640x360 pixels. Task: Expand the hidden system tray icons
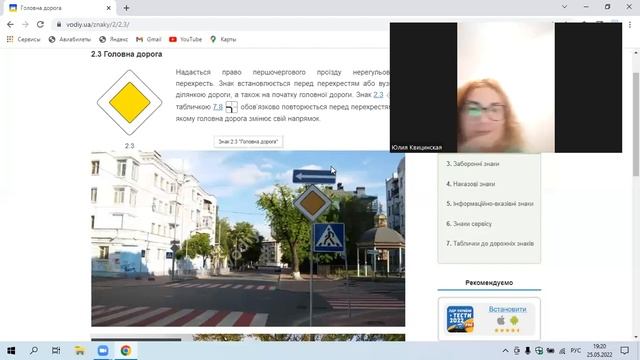tap(505, 351)
